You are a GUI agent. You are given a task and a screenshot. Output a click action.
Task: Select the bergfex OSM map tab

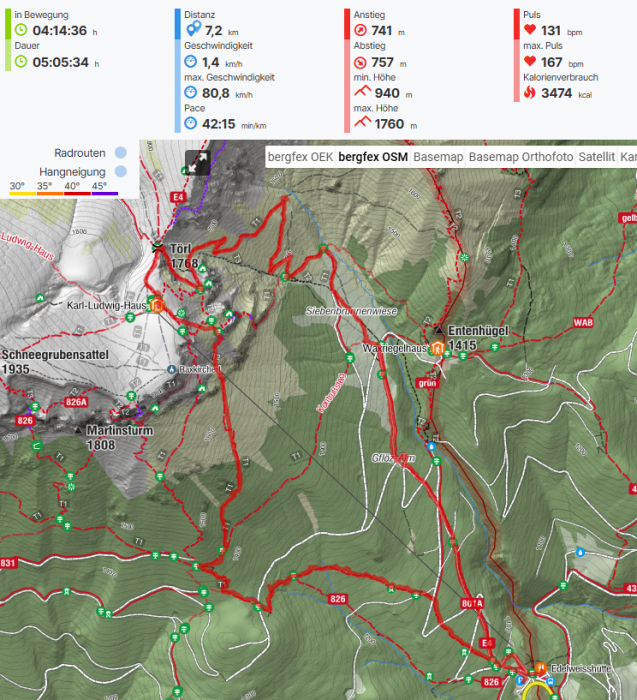[x=373, y=157]
